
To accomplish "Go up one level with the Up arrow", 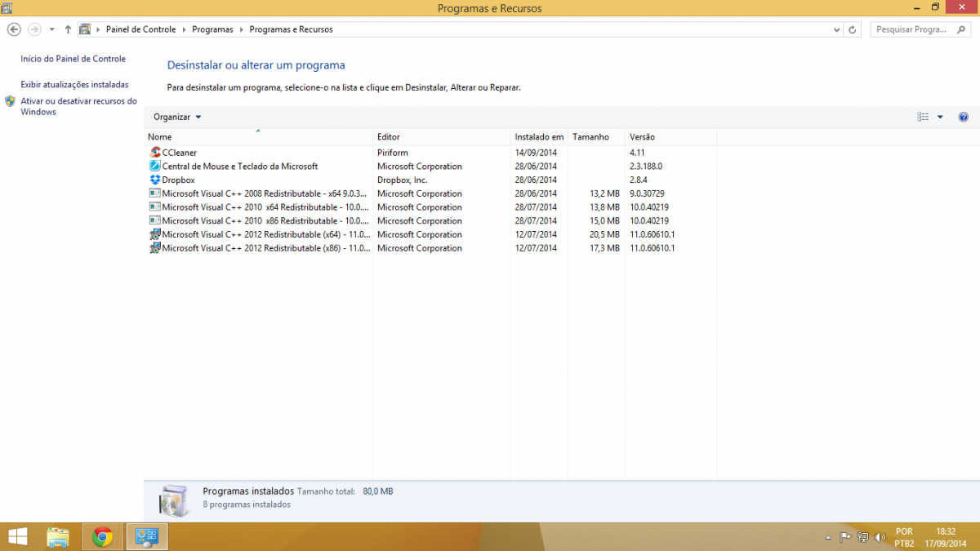I will point(68,29).
